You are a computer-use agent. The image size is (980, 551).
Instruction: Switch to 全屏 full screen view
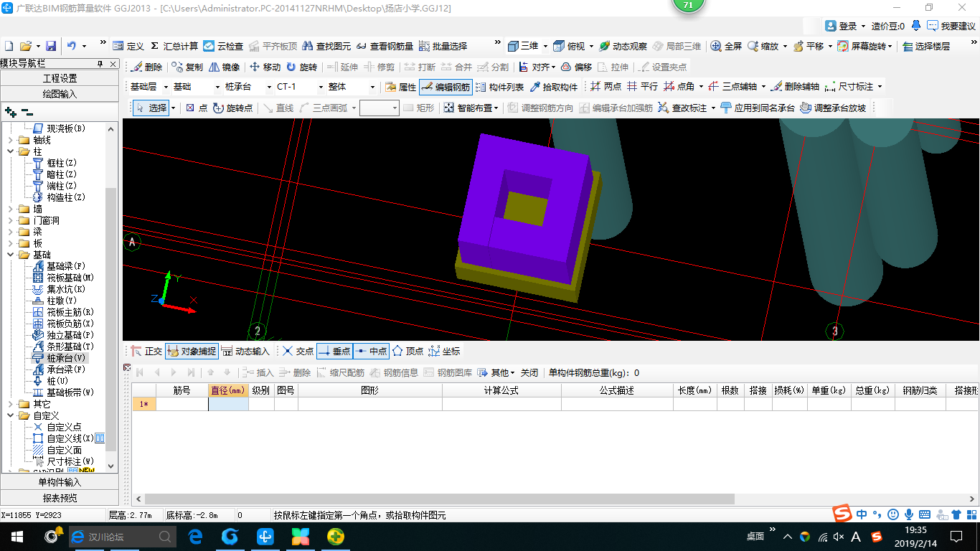coord(726,46)
